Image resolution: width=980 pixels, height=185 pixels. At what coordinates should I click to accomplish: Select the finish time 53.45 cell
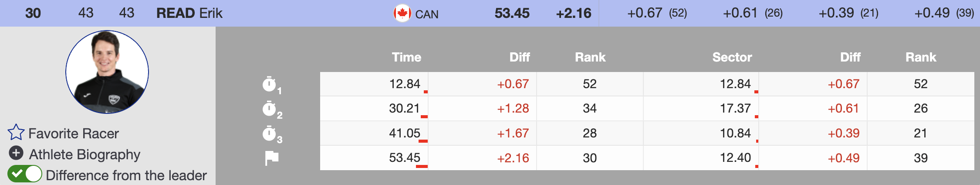pyautogui.click(x=405, y=158)
